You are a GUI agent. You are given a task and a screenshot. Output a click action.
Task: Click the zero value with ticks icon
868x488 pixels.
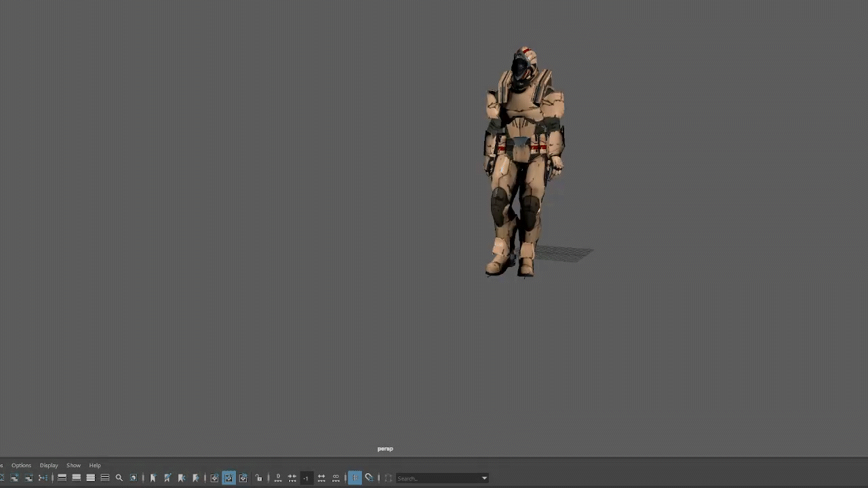pyautogui.click(x=278, y=478)
